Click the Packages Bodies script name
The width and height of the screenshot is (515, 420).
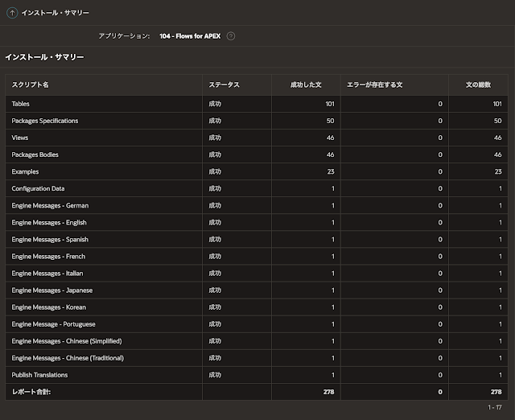point(35,154)
